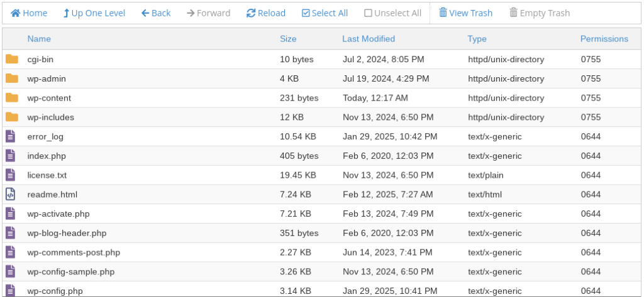Click the 0644 permissions of index.php
This screenshot has height=297, width=644.
(591, 156)
